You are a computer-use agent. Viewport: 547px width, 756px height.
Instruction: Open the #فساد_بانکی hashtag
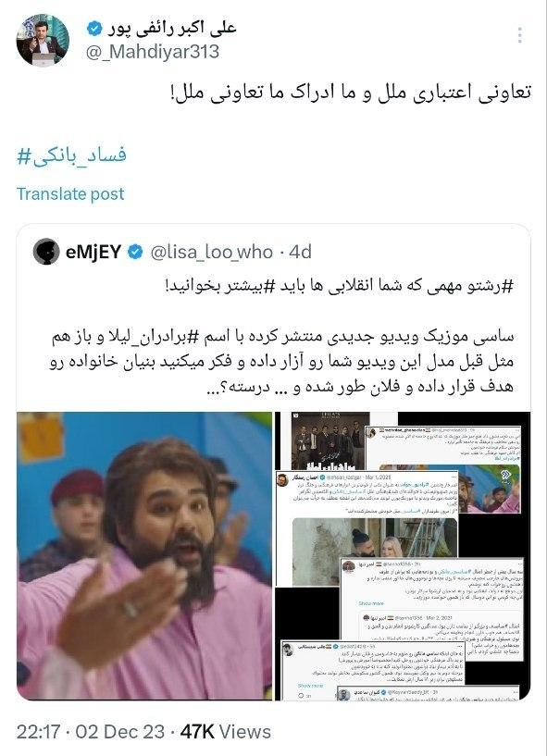coord(72,155)
